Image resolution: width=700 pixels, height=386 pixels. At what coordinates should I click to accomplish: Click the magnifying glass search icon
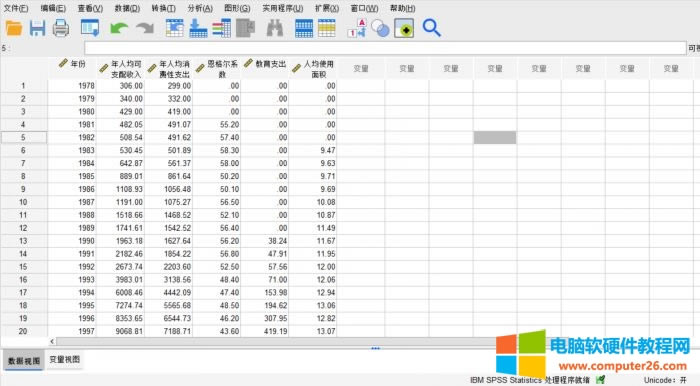[x=431, y=28]
